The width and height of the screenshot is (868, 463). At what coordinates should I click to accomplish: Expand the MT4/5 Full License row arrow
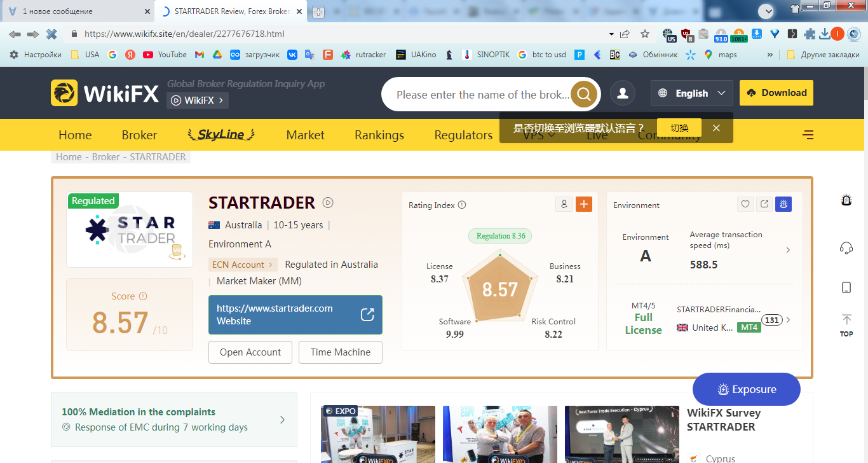788,320
